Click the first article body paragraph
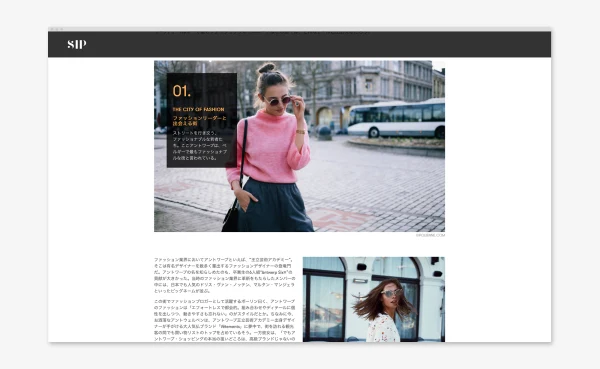Screen dimensions: 600x369 225,275
